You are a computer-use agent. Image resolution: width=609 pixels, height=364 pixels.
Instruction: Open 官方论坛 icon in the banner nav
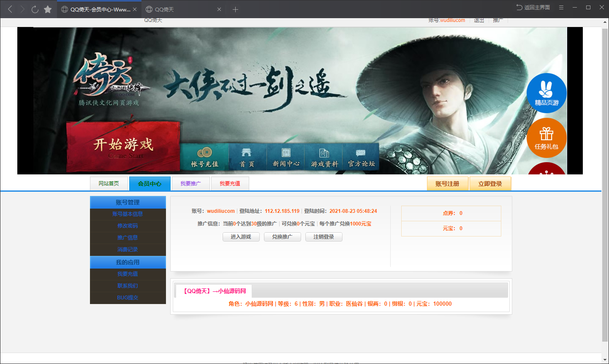tap(361, 157)
